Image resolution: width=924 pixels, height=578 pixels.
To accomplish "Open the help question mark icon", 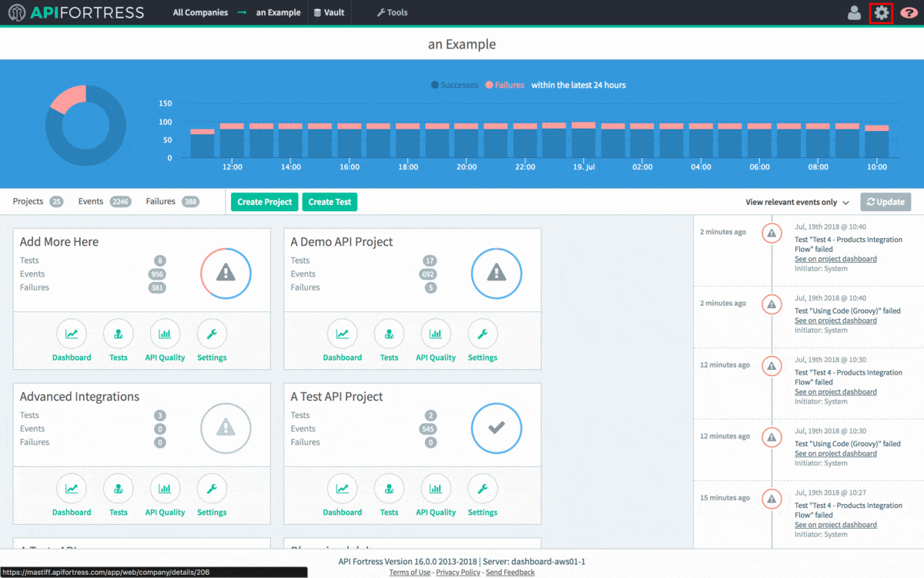I will click(909, 13).
